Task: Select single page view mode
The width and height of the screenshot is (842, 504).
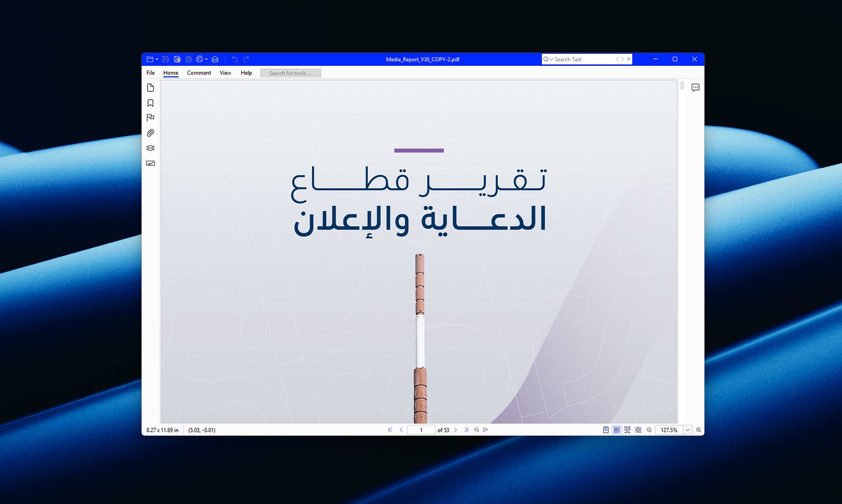Action: click(x=606, y=430)
